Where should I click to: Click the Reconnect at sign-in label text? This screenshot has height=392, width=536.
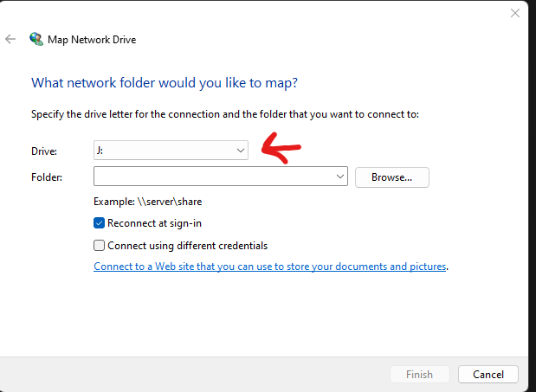[154, 223]
